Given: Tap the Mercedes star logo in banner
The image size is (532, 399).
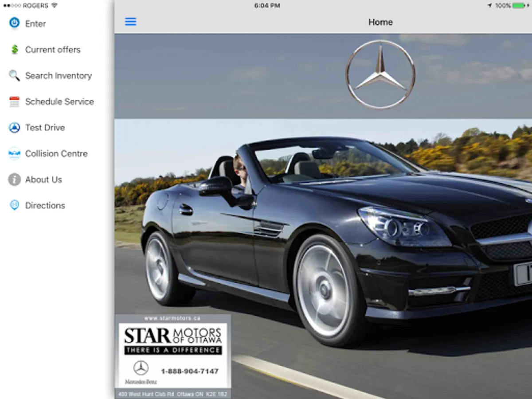Looking at the screenshot, I should (380, 74).
